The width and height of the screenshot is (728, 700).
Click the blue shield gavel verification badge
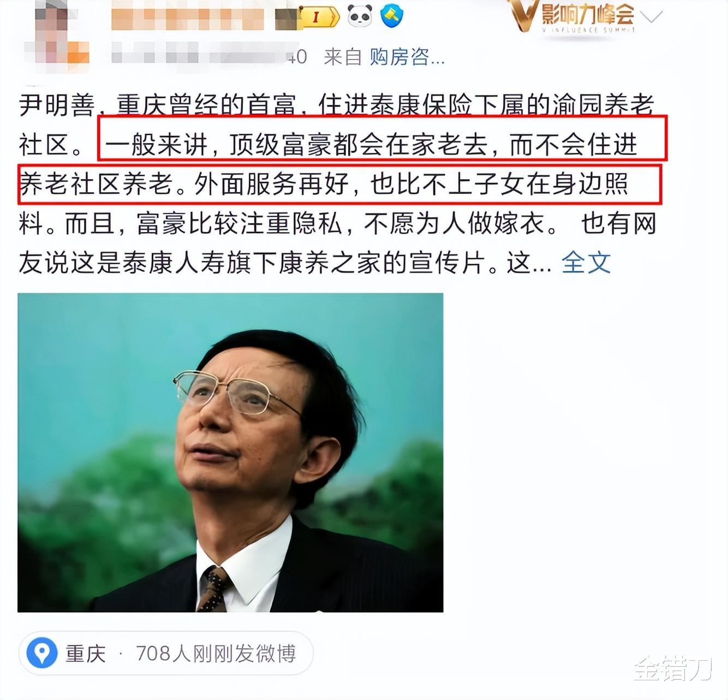(x=392, y=16)
